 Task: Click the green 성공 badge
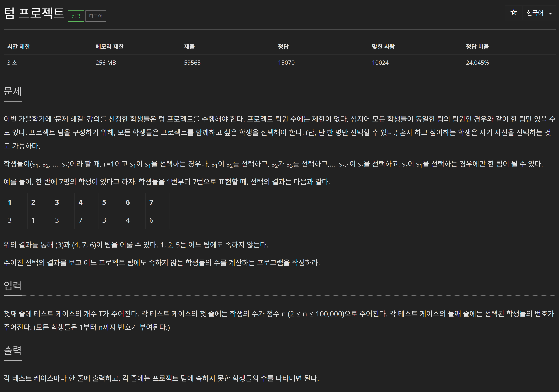[76, 16]
